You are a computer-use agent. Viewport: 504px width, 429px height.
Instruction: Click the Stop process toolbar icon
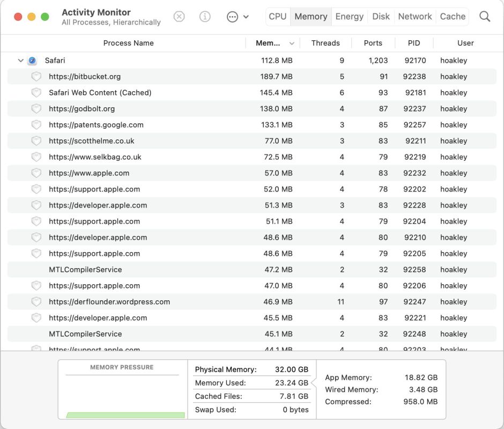179,17
